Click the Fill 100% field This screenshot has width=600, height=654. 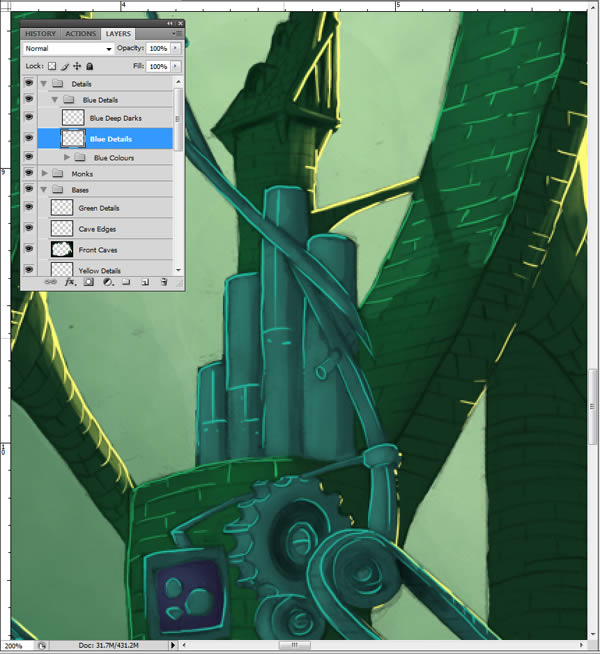(x=158, y=66)
